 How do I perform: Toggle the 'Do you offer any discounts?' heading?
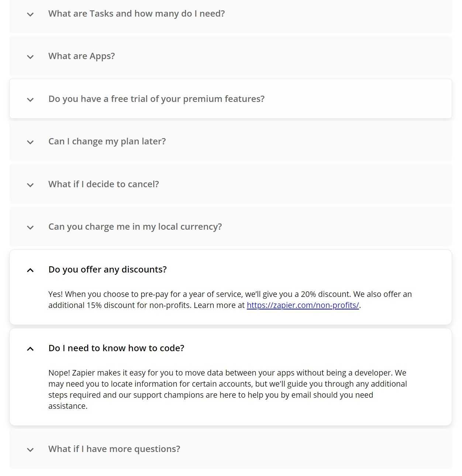point(107,270)
